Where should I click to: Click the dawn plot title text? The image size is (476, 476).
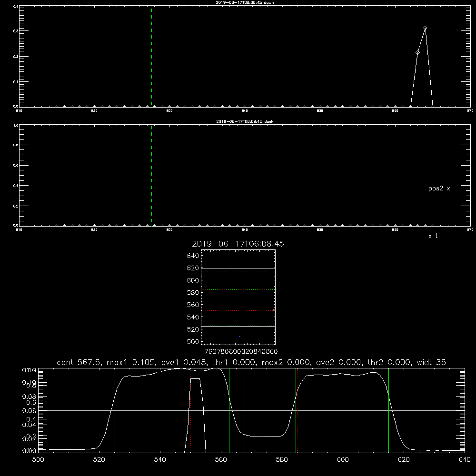pyautogui.click(x=245, y=2)
